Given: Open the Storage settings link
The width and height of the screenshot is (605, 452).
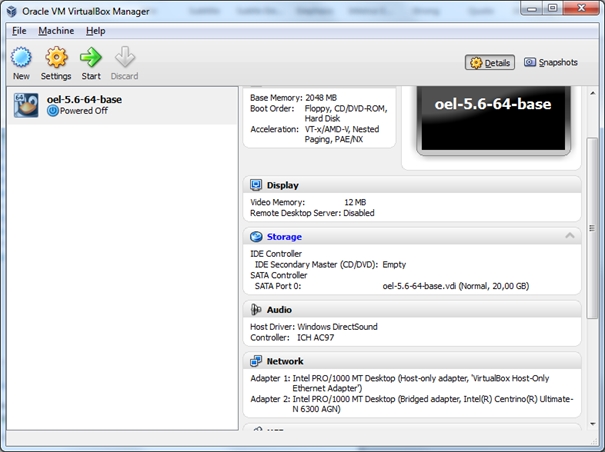Looking at the screenshot, I should [x=284, y=237].
